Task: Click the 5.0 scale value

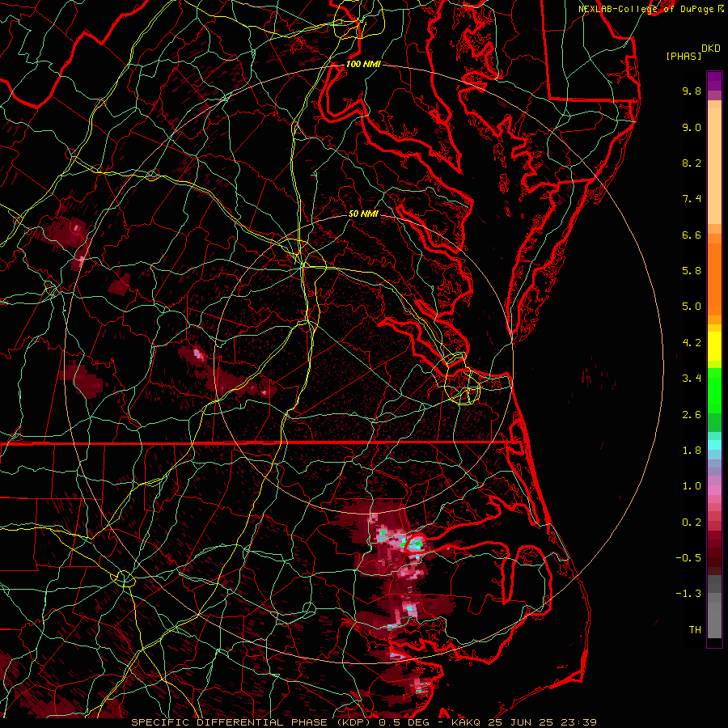Action: pos(692,307)
